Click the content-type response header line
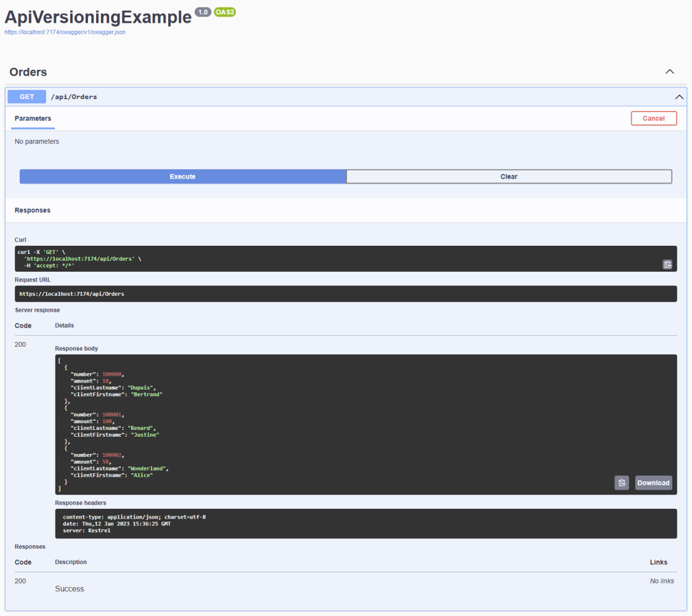The width and height of the screenshot is (692, 616). pyautogui.click(x=134, y=517)
